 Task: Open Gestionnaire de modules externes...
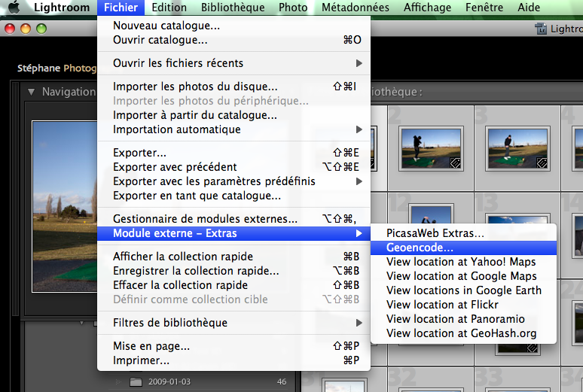coord(234,219)
